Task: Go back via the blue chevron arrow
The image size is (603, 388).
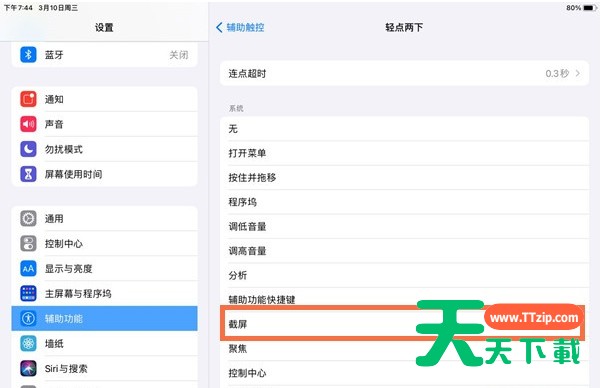Action: point(219,27)
